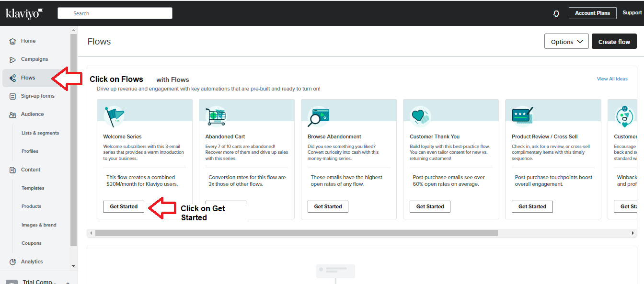Viewport: 644px width, 284px height.
Task: Click View All Ideas link
Action: point(612,79)
